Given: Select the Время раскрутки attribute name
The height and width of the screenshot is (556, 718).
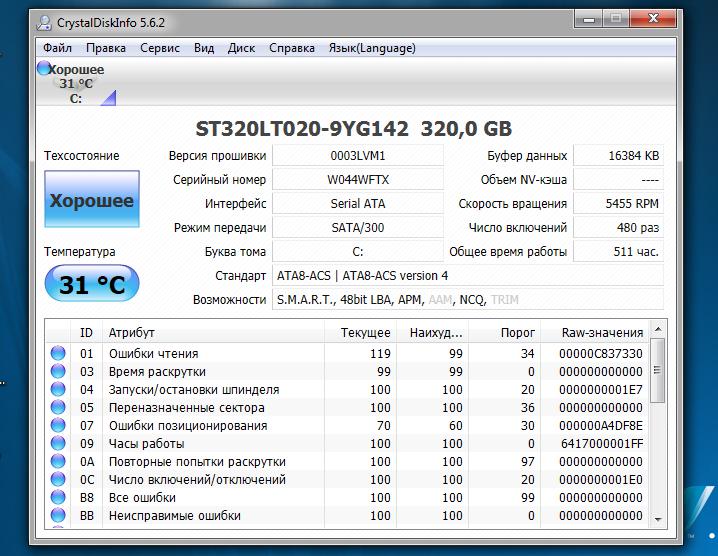Looking at the screenshot, I should (157, 371).
